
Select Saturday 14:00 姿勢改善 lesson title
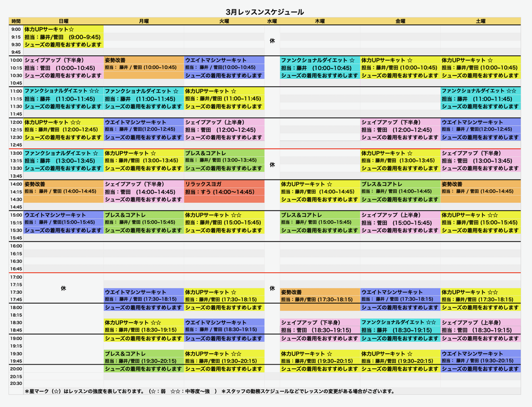click(x=452, y=184)
